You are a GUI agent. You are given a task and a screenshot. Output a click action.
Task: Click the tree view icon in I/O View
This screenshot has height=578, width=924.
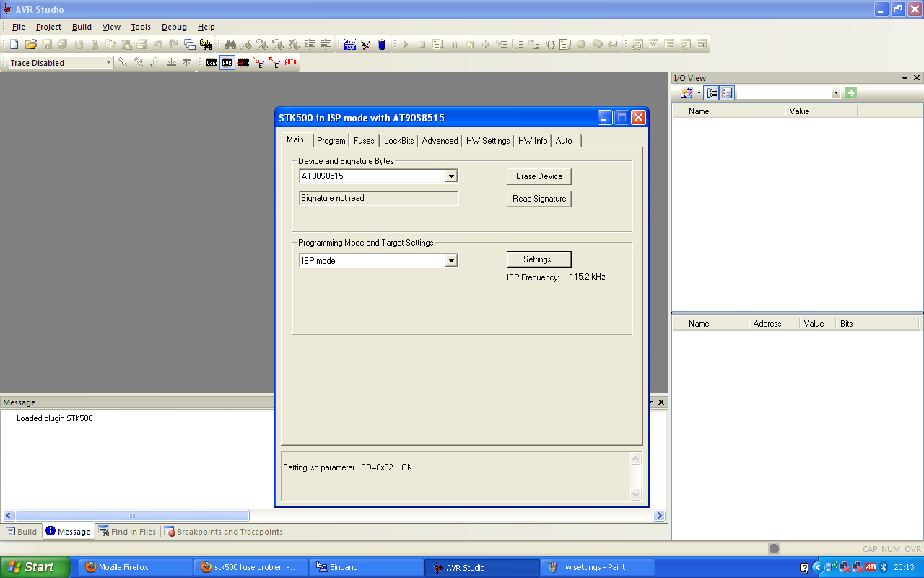coord(712,93)
